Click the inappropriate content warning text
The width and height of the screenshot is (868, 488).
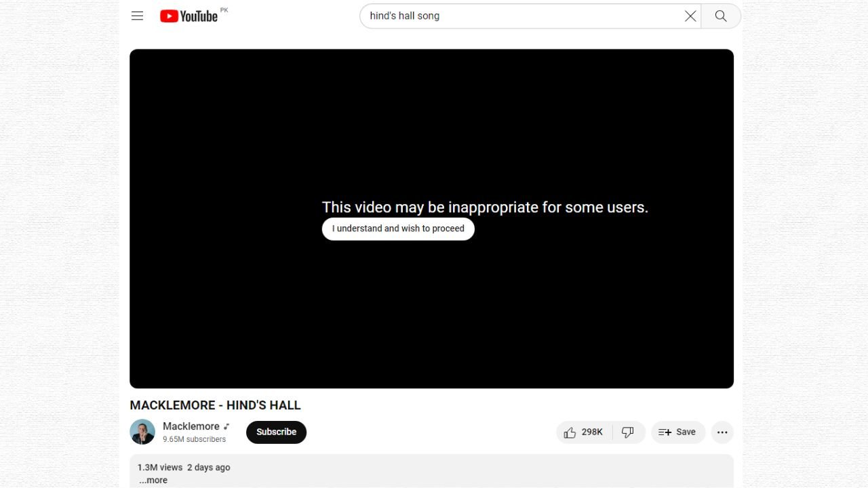tap(485, 207)
